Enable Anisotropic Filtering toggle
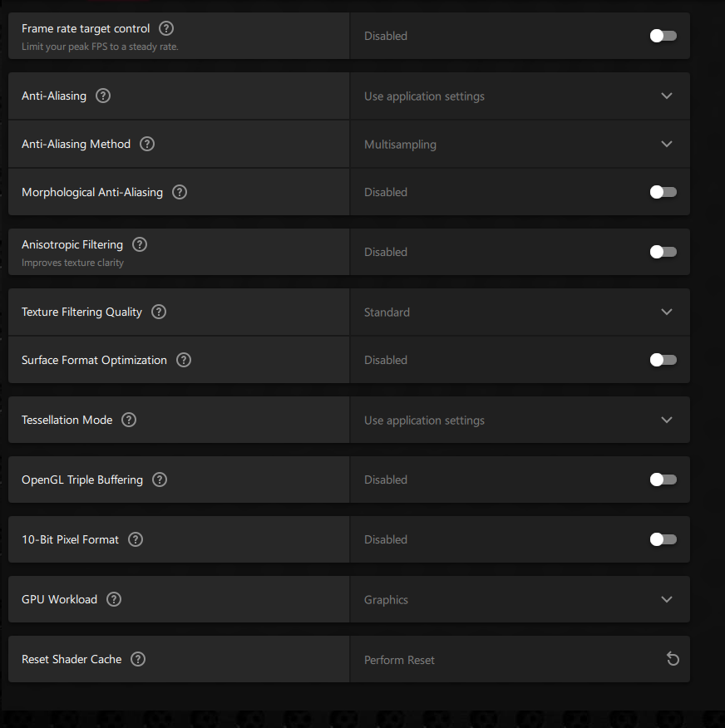The image size is (725, 728). pos(663,252)
